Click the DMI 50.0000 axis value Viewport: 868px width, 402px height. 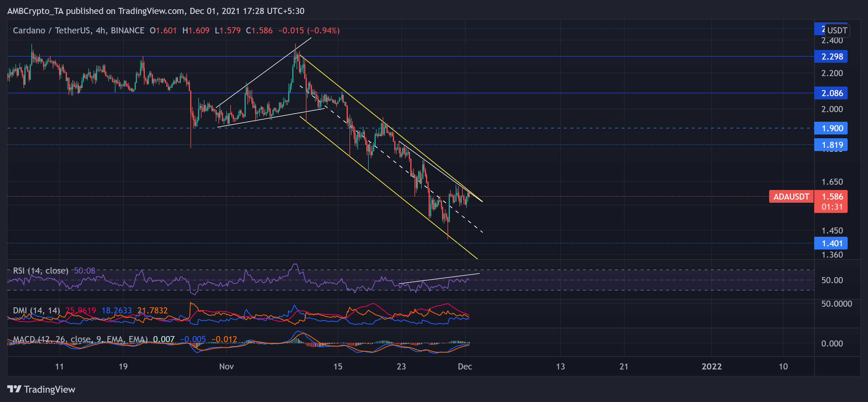[836, 304]
